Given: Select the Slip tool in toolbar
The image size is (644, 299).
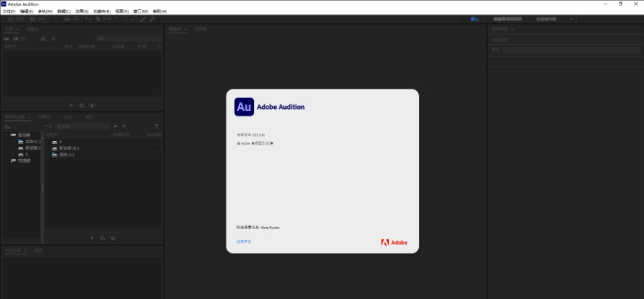Looking at the screenshot, I should pyautogui.click(x=107, y=19).
